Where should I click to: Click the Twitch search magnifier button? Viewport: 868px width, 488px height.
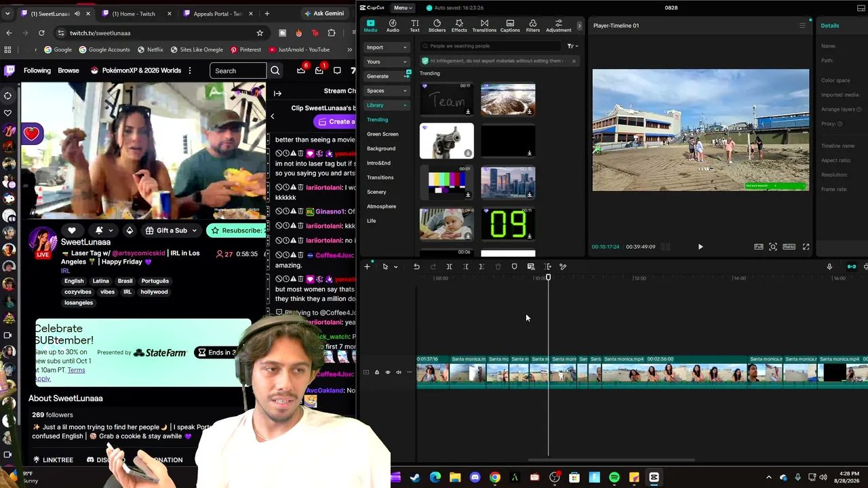[x=275, y=70]
